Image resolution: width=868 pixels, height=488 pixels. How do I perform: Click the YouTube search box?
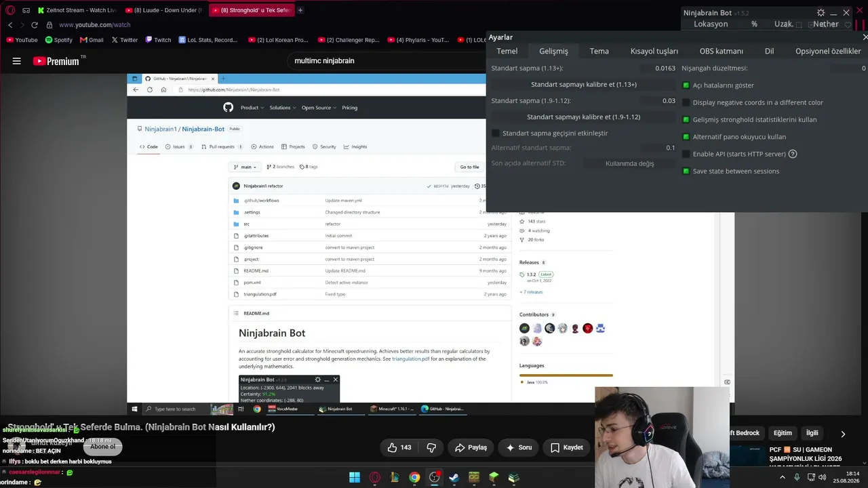click(x=387, y=61)
